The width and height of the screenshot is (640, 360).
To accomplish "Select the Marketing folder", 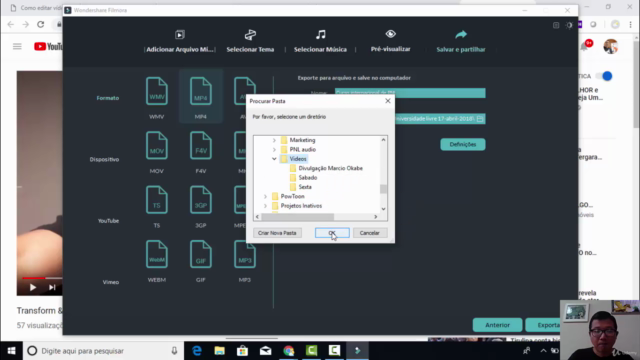I will tap(302, 140).
